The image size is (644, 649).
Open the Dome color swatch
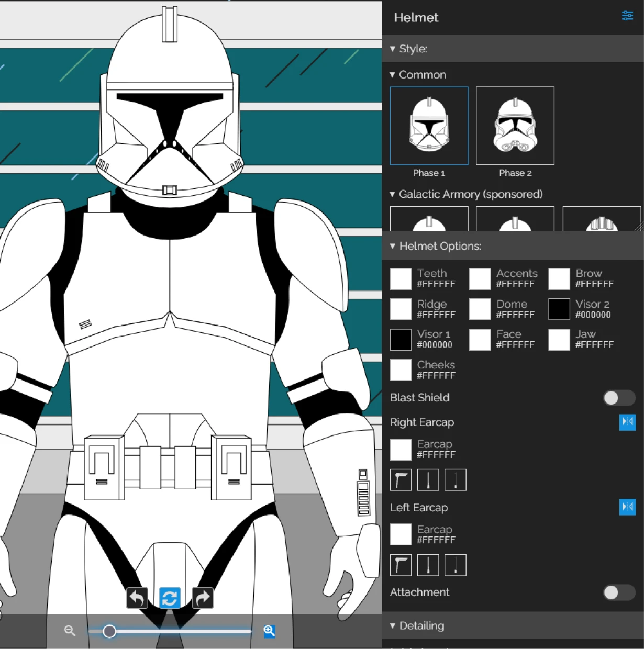(x=480, y=309)
